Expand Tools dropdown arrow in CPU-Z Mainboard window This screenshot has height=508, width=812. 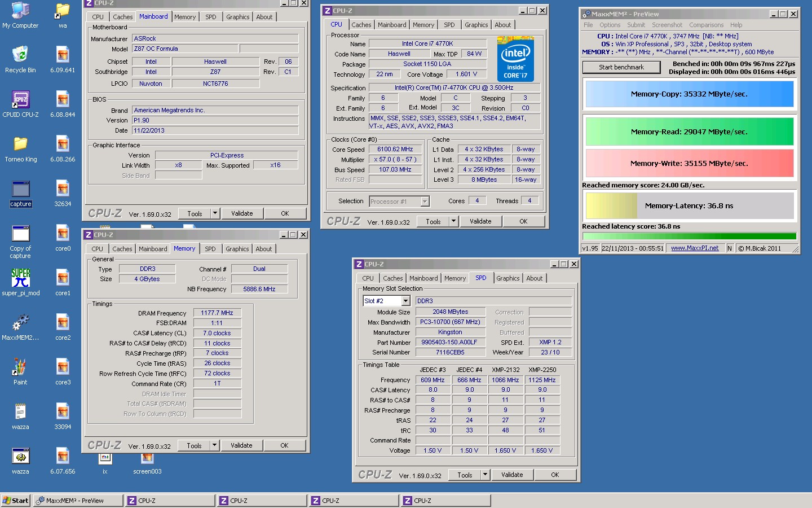(215, 213)
